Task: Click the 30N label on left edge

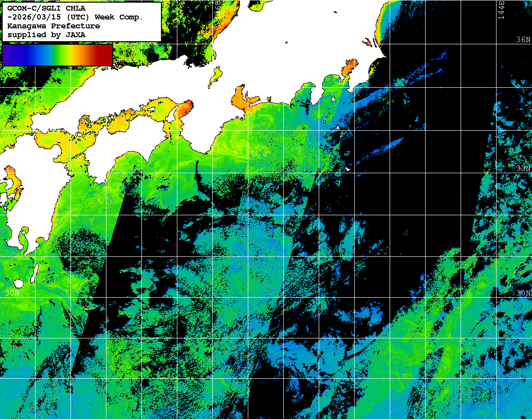Action: pyautogui.click(x=12, y=293)
